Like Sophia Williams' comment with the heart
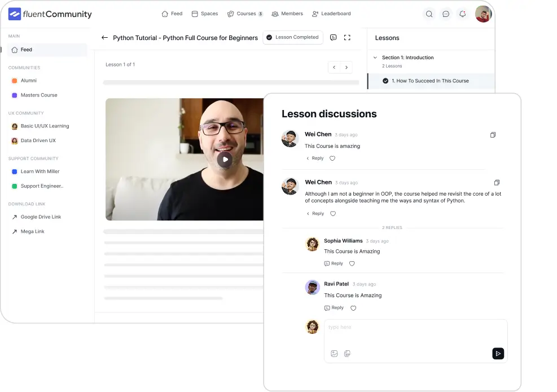This screenshot has height=392, width=557. [x=352, y=263]
